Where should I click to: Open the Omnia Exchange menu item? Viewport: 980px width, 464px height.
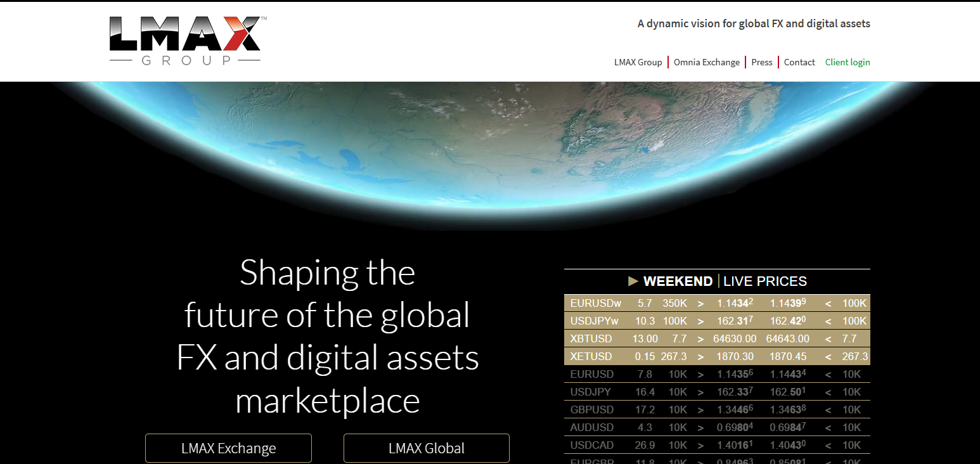pos(707,62)
